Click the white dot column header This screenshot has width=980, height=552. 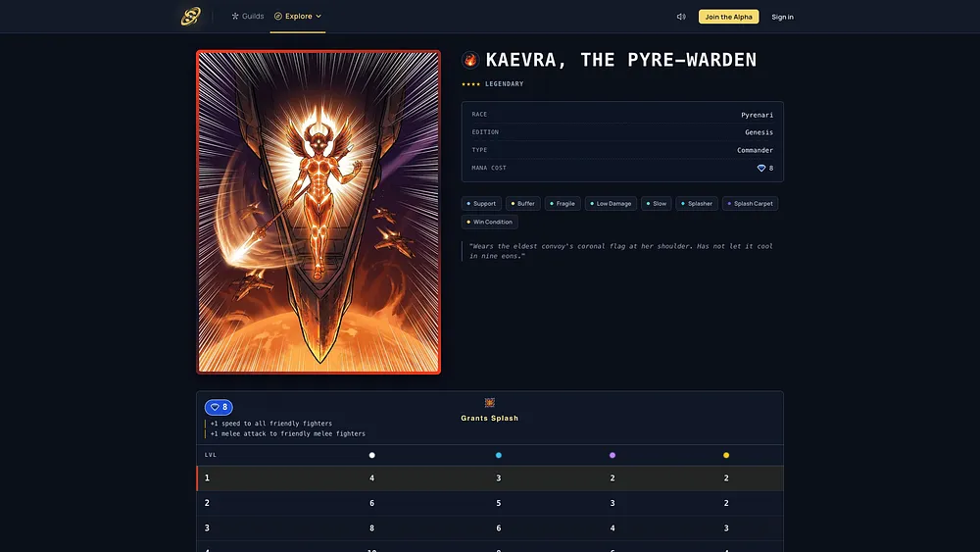(x=371, y=455)
